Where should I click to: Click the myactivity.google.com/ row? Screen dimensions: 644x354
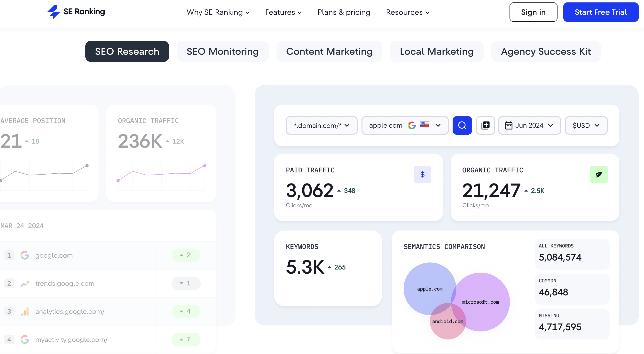tap(108, 339)
